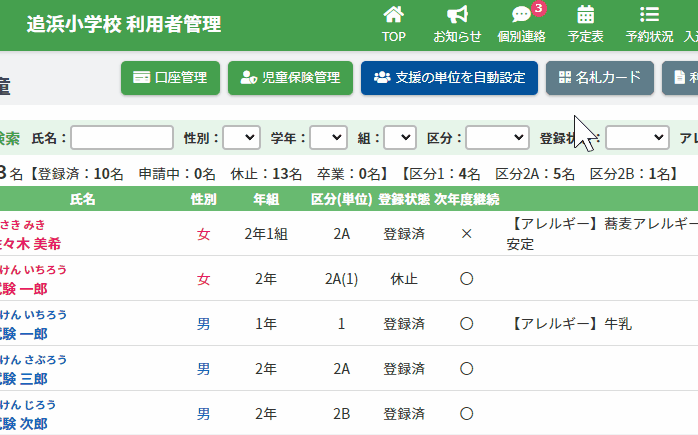Expand the 組 dropdown

click(x=400, y=137)
